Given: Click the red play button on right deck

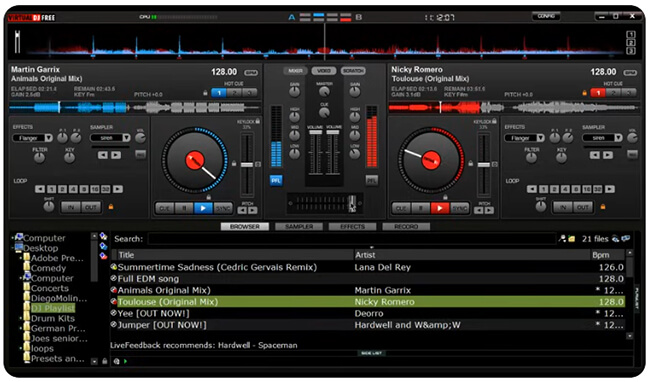Looking at the screenshot, I should click(x=440, y=208).
